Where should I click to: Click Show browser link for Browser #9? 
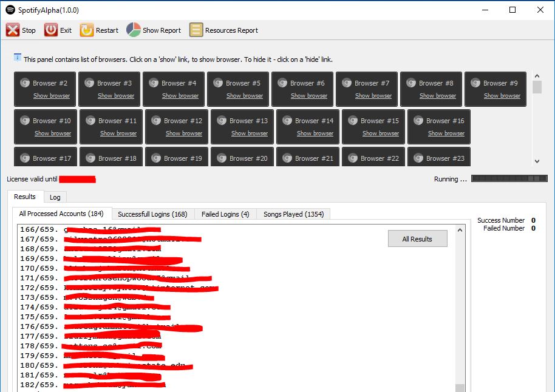pos(502,95)
